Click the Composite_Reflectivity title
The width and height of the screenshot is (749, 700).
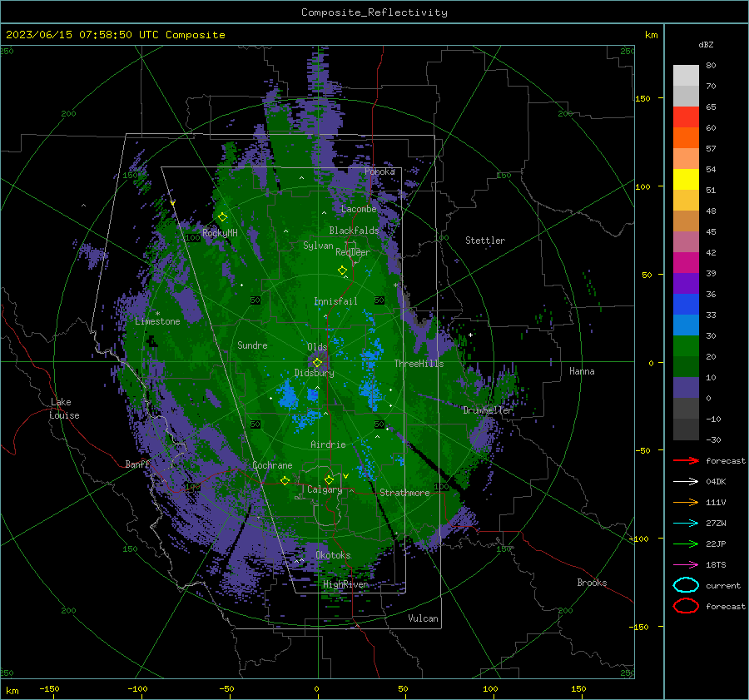tap(374, 12)
